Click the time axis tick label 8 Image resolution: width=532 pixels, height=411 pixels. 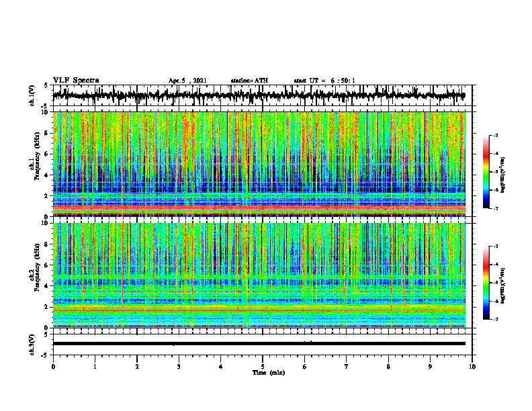click(388, 367)
